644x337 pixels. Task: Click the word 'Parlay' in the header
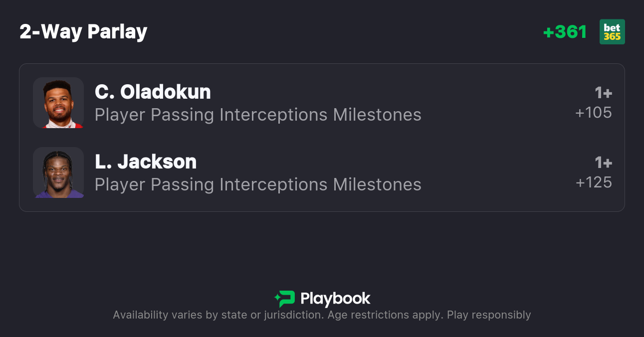[x=117, y=32]
